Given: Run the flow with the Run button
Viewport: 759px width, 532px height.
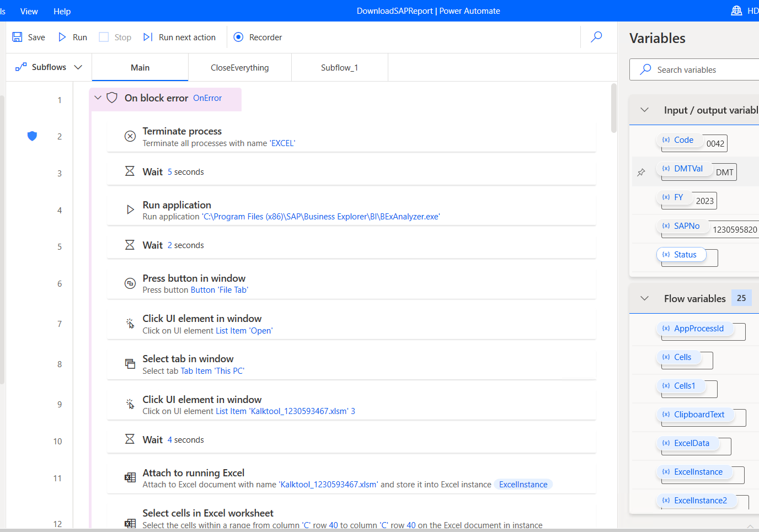Looking at the screenshot, I should [x=73, y=37].
